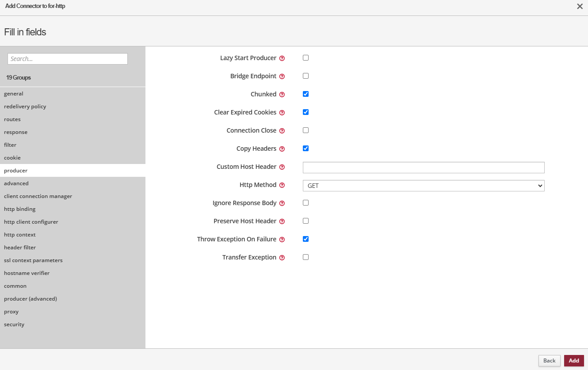Open help icon next to Http Method
The height and width of the screenshot is (370, 588).
(x=282, y=185)
